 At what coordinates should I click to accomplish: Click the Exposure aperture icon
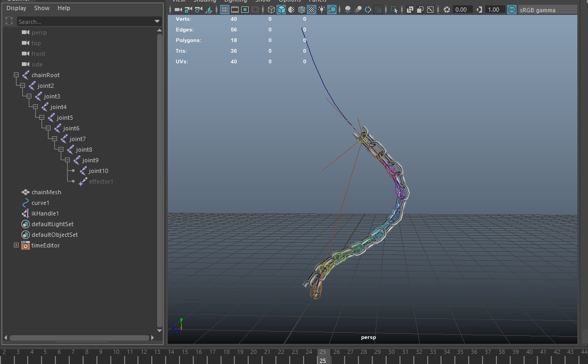click(x=447, y=10)
